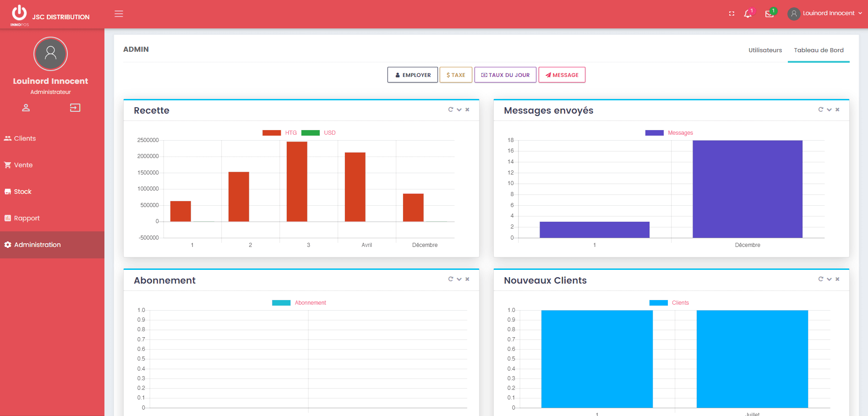Refresh the Nouveaux Clients panel

(821, 279)
